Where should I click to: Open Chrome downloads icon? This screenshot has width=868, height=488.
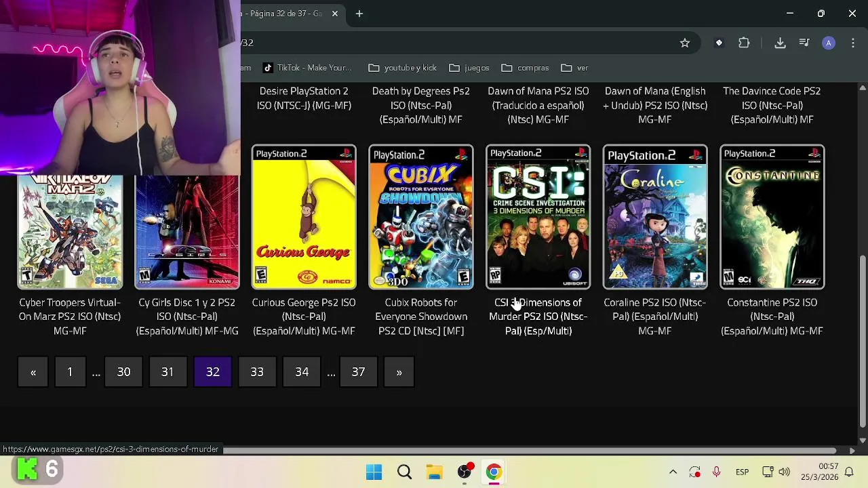click(780, 43)
